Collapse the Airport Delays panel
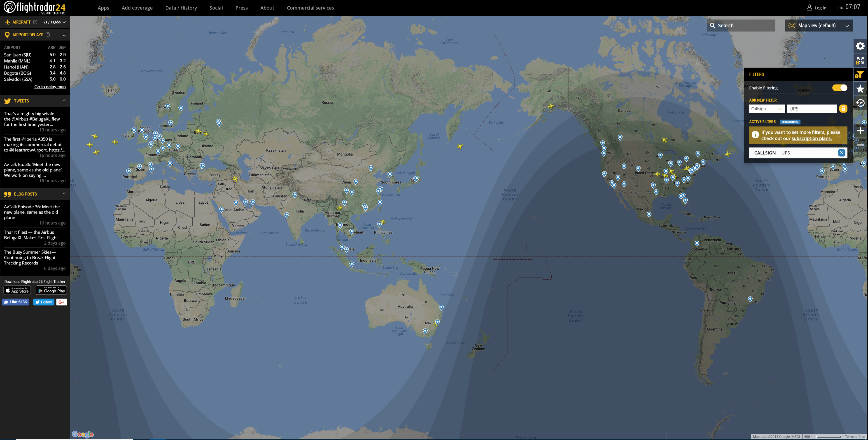 point(64,35)
